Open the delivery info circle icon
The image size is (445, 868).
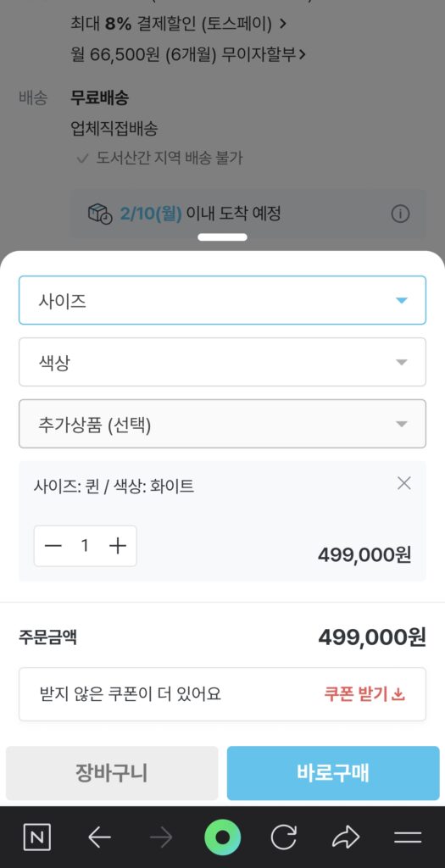[x=400, y=214]
